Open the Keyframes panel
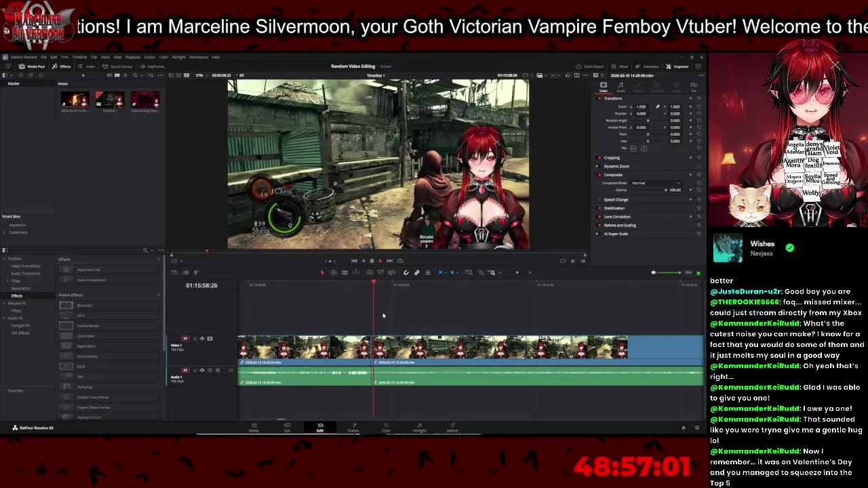Image resolution: width=868 pixels, height=488 pixels. click(153, 66)
